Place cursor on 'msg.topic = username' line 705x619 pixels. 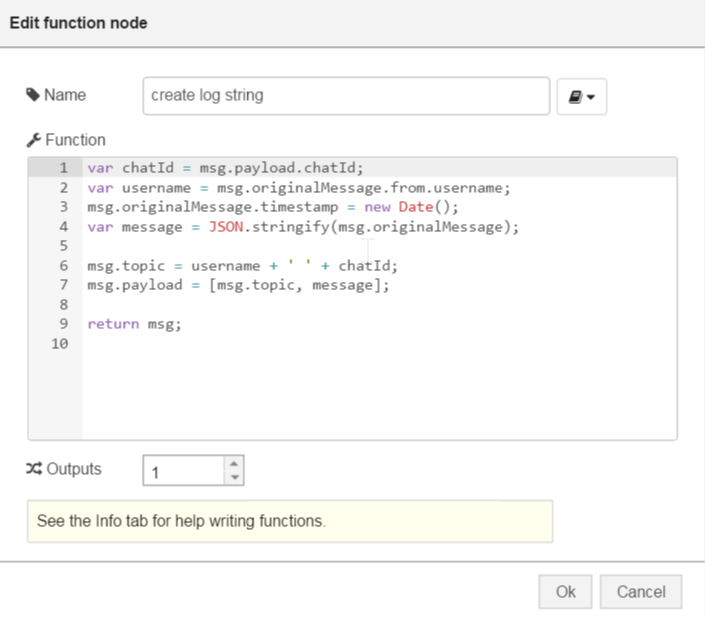[242, 266]
